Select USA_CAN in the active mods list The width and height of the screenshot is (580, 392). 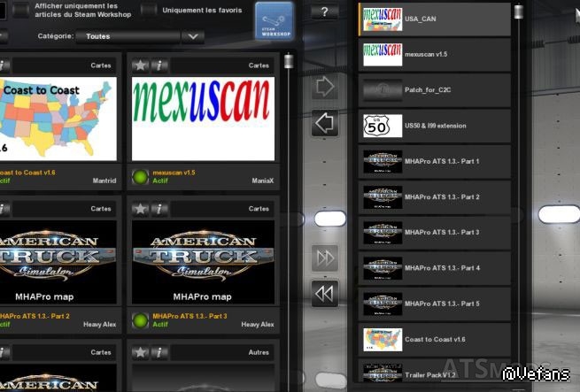click(434, 19)
